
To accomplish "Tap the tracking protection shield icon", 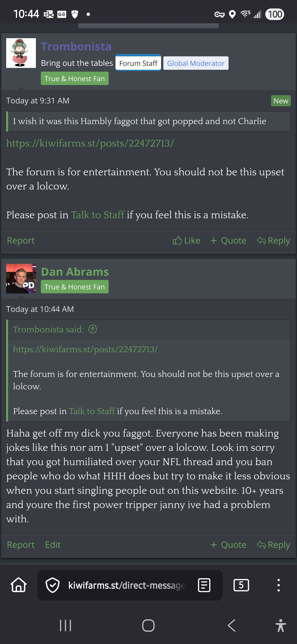I will (x=52, y=585).
